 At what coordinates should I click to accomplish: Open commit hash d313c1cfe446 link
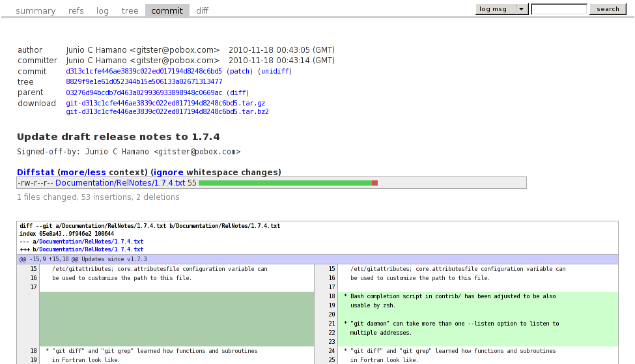tap(144, 71)
